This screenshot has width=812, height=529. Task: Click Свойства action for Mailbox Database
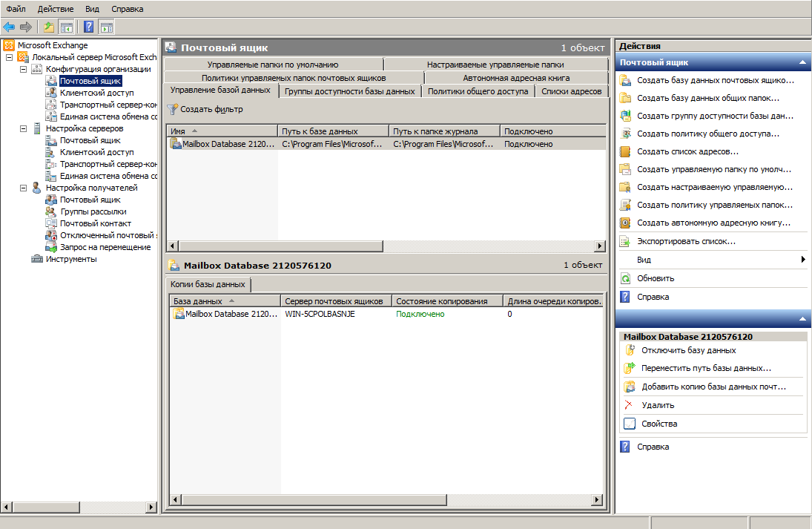pos(659,424)
